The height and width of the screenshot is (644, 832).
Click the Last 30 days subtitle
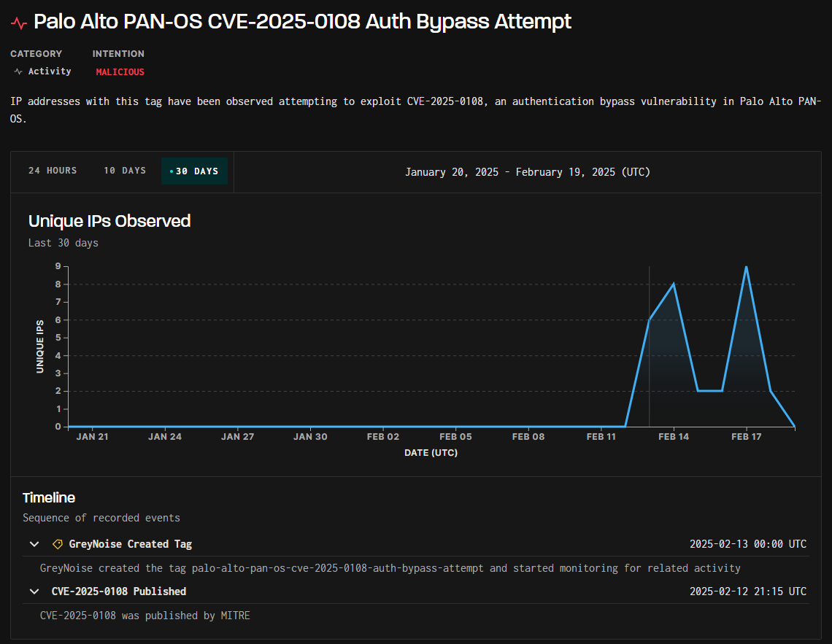pos(63,243)
